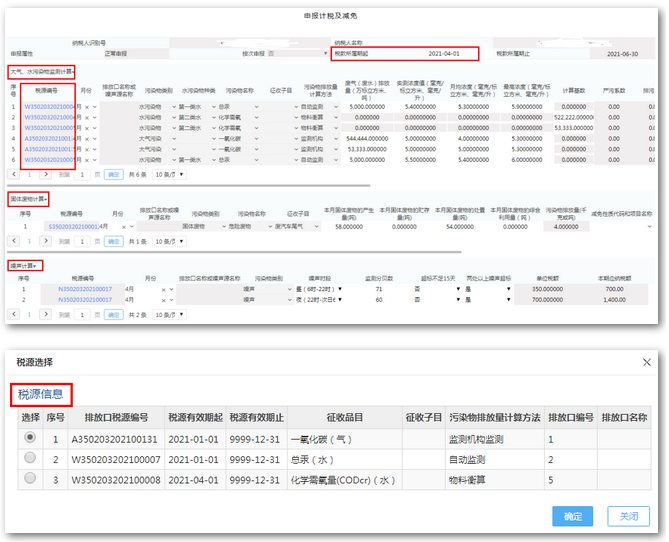Click the 自动监测 cell in the dialog
Screen dimensions: 669x542
pyautogui.click(x=494, y=460)
